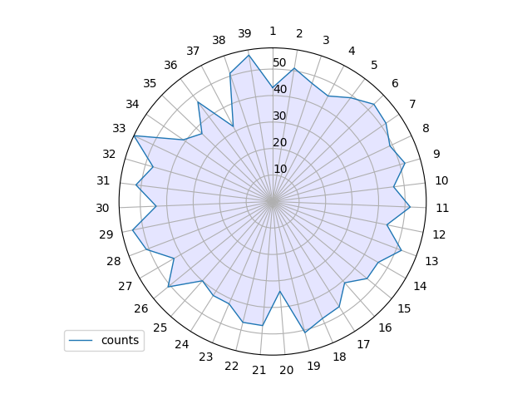Select angular axis label 37

[193, 51]
